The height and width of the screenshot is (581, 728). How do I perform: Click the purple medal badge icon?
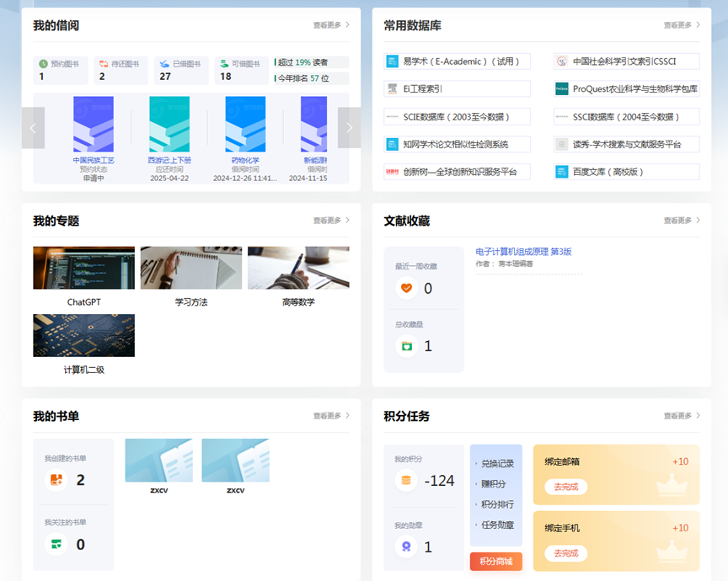click(407, 546)
